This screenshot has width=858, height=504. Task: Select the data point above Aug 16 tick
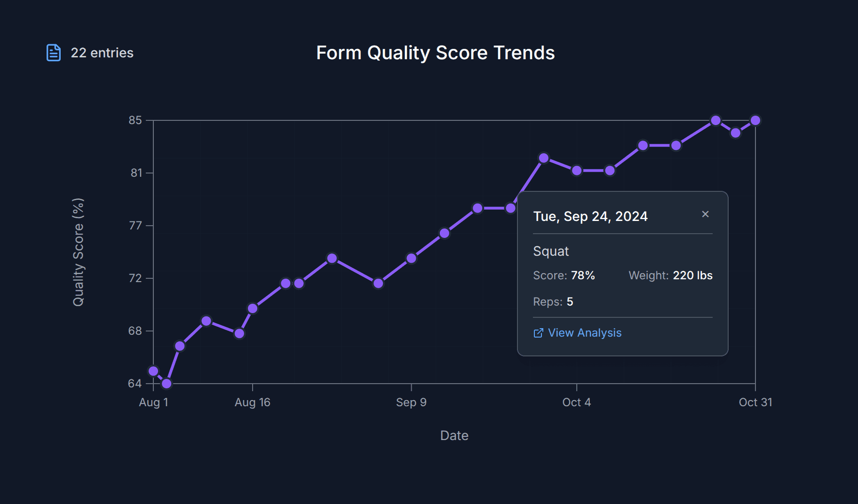(x=253, y=308)
